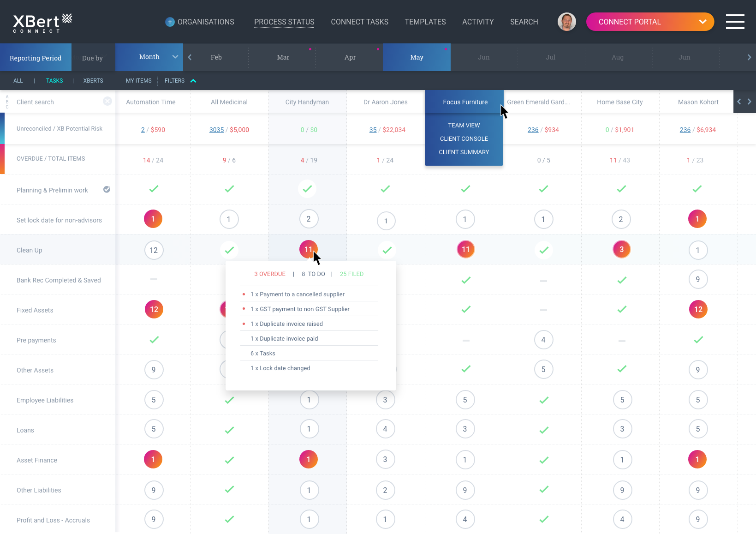The image size is (756, 534).
Task: Open Fixed Assets badge 12 for Automation Time
Action: tap(154, 309)
